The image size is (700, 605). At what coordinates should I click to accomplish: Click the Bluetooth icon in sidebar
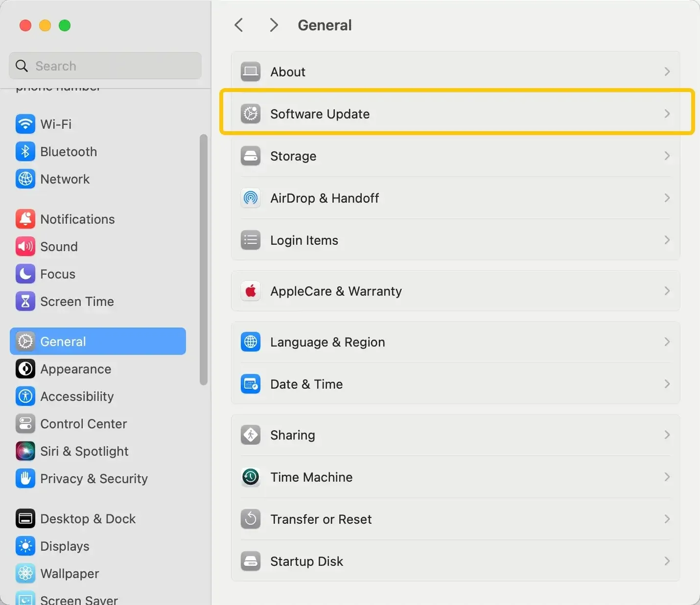tap(25, 151)
